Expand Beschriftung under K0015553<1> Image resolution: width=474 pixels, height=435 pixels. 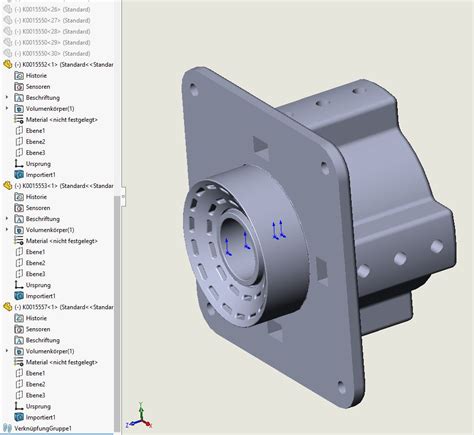click(7, 219)
